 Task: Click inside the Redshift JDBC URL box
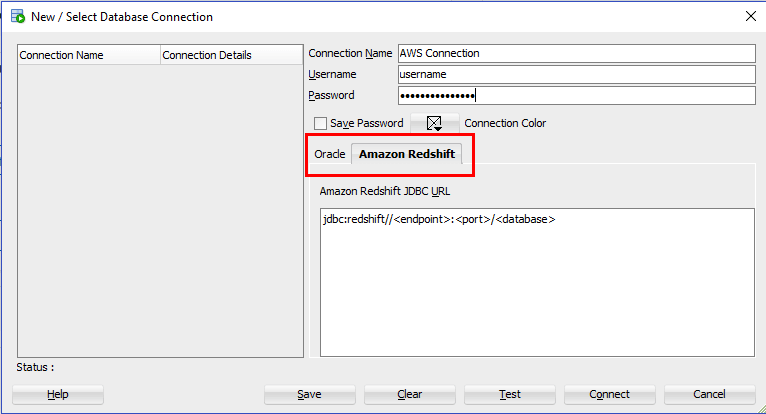point(537,283)
